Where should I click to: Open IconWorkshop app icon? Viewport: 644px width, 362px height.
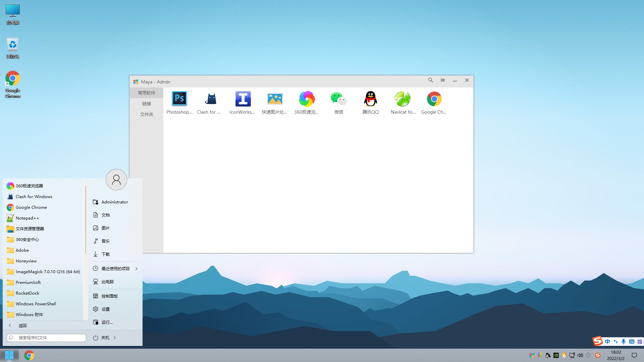(x=243, y=99)
